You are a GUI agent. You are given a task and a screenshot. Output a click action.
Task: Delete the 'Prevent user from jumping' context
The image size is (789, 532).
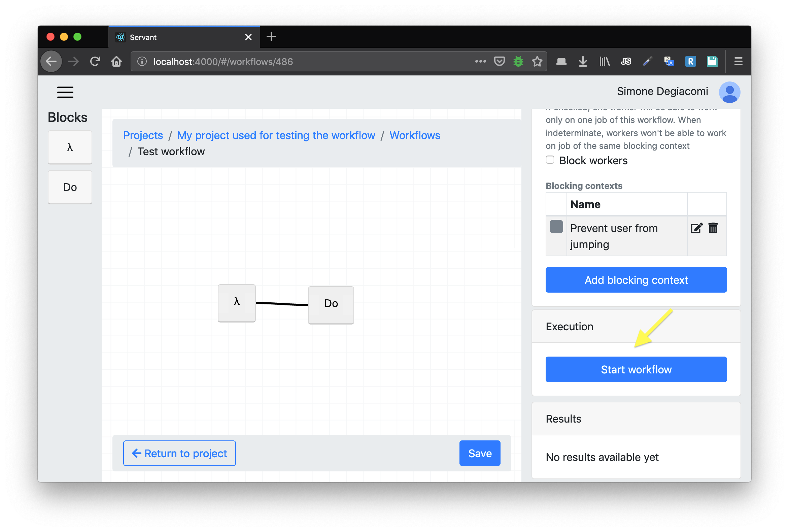click(713, 228)
